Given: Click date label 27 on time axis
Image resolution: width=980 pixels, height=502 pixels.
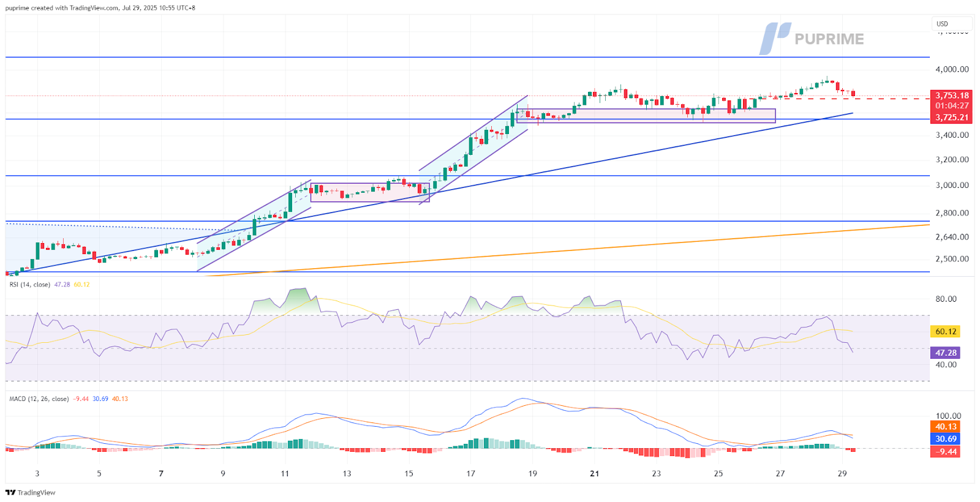Looking at the screenshot, I should (780, 473).
